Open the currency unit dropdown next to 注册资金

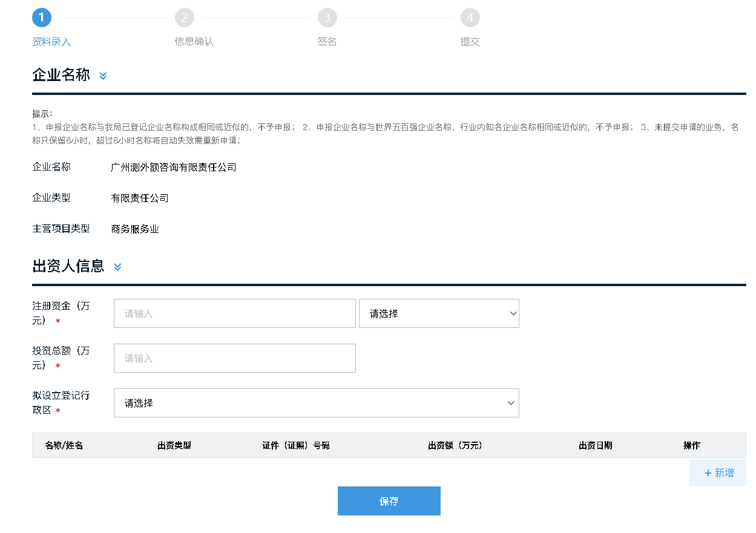pos(439,313)
